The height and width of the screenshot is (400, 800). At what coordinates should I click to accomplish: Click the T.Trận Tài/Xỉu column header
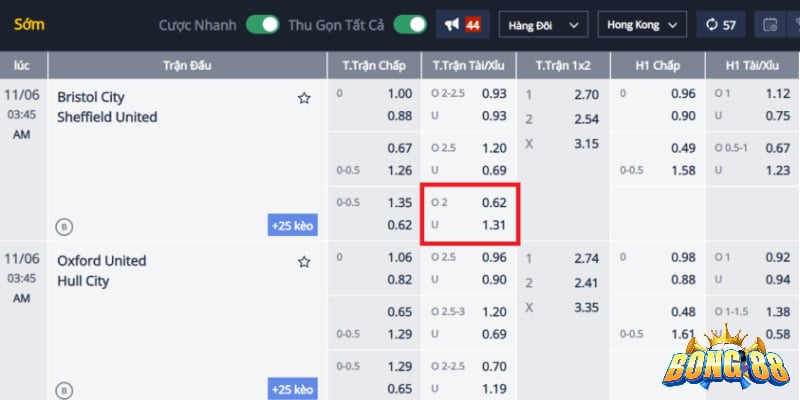[x=468, y=65]
